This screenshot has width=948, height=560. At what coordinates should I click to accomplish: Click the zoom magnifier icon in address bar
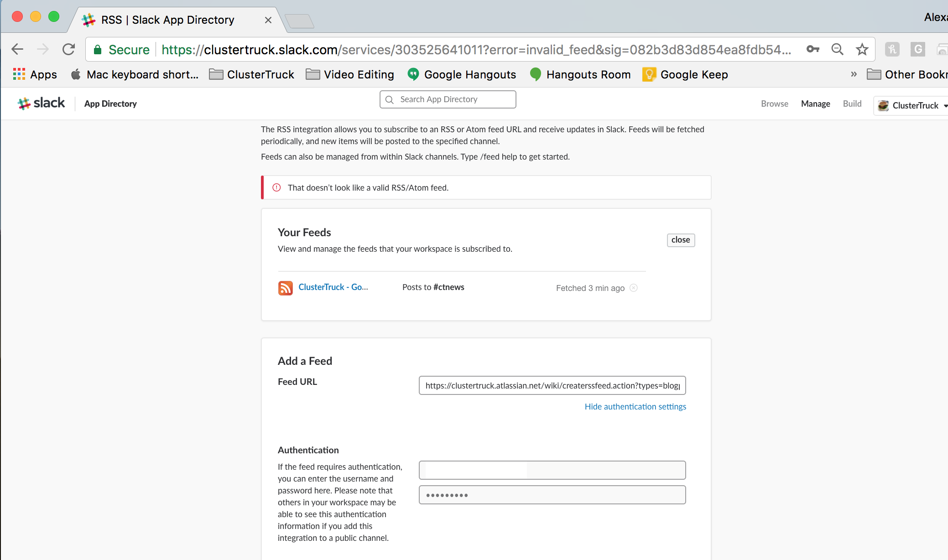[x=837, y=49]
